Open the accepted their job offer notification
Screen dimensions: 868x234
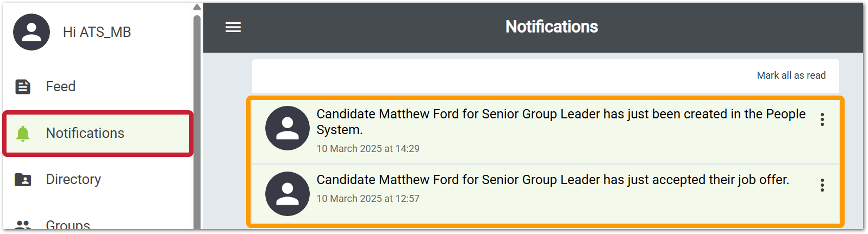[x=546, y=194]
